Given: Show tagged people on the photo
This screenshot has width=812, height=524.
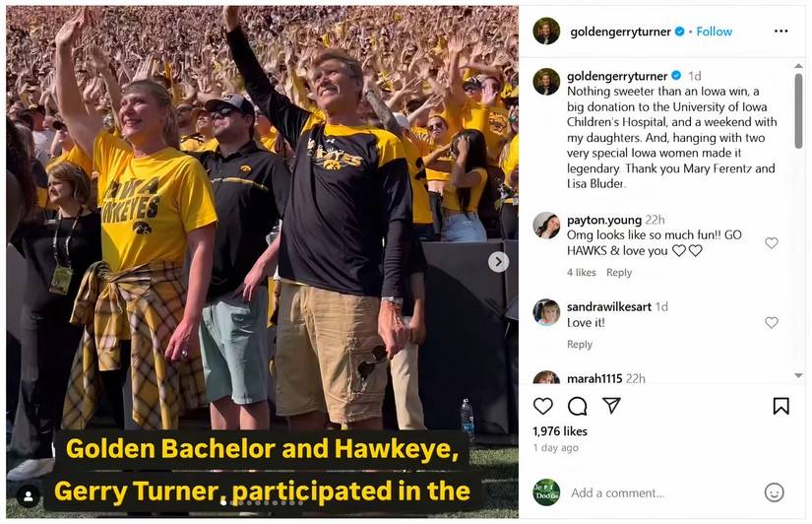Looking at the screenshot, I should [28, 495].
